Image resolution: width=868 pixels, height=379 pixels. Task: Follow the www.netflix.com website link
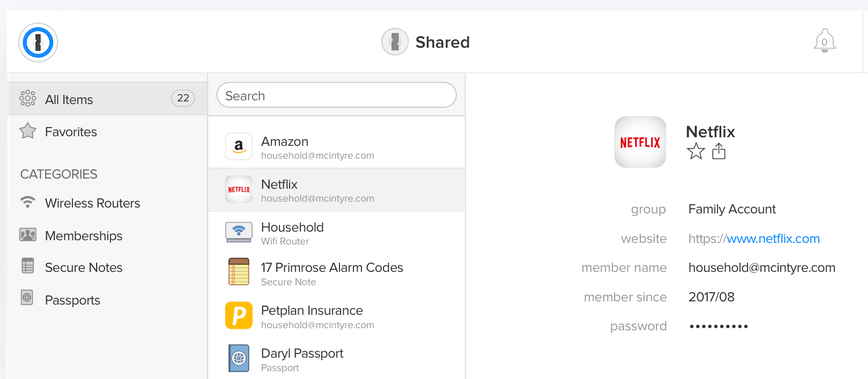pyautogui.click(x=773, y=239)
